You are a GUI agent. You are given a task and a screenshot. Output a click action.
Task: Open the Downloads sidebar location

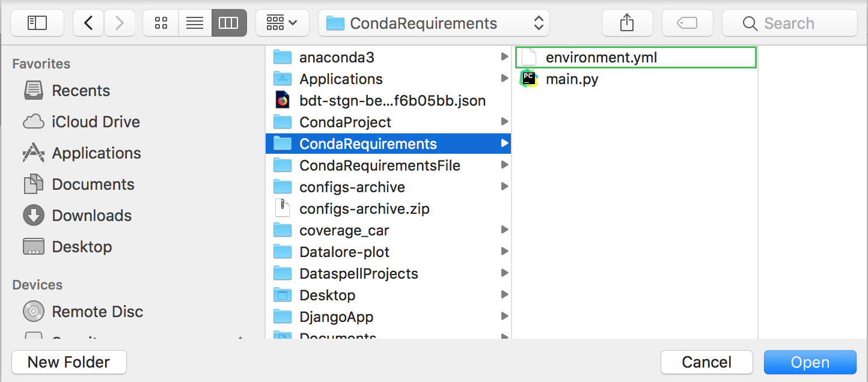click(92, 215)
